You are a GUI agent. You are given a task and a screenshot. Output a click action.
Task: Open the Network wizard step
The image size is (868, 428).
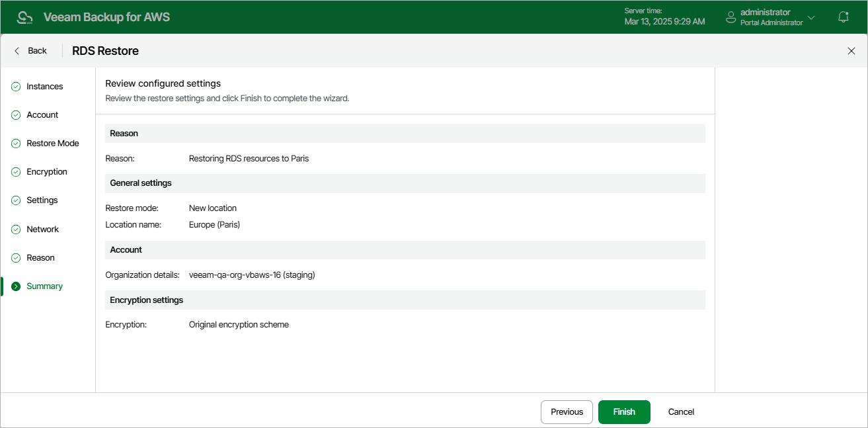point(42,230)
